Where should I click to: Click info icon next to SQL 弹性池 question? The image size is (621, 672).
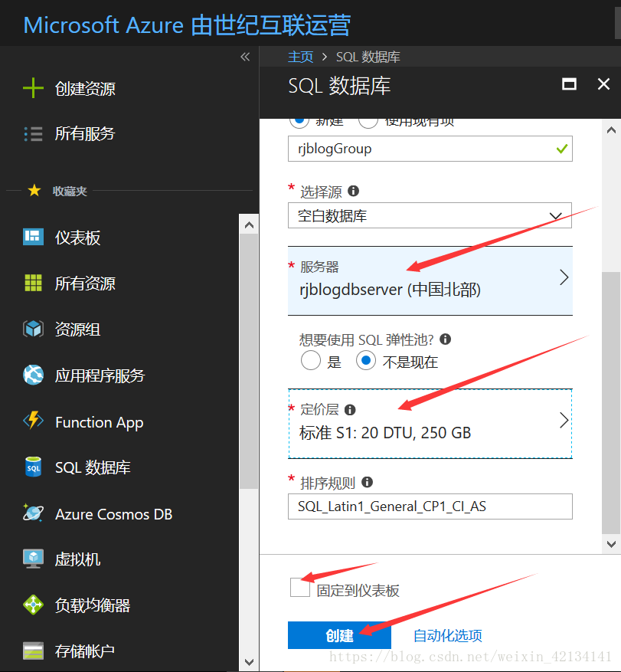[x=446, y=339]
